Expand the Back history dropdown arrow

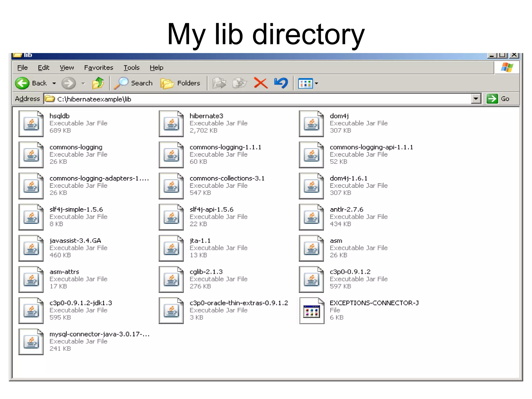[x=54, y=83]
